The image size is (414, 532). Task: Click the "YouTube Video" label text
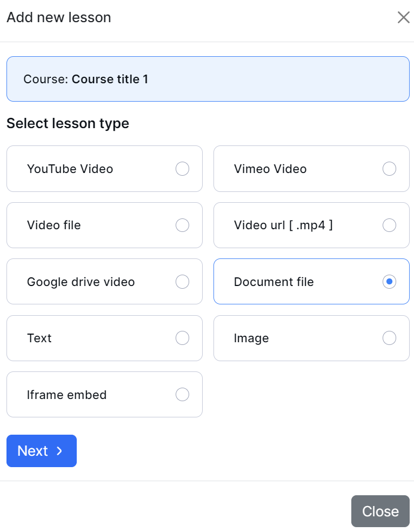click(x=70, y=169)
